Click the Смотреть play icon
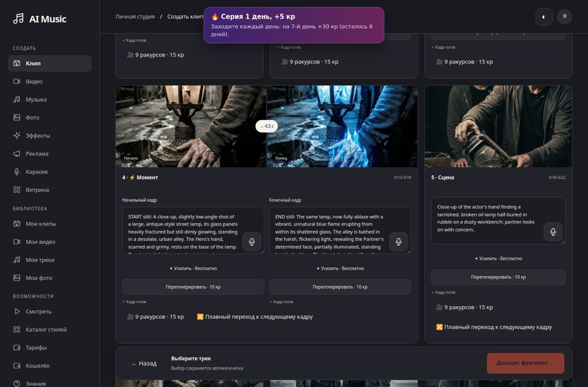 click(17, 311)
